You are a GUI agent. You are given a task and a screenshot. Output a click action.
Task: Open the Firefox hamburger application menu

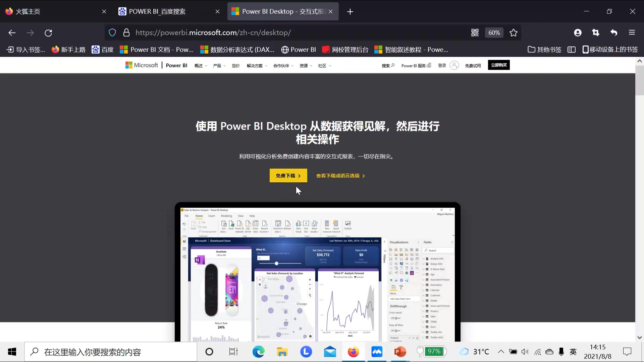(x=632, y=33)
